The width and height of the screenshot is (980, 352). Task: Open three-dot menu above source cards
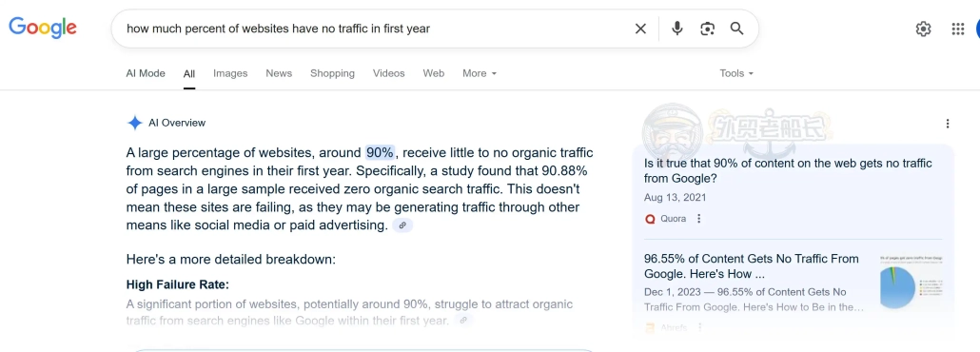948,124
